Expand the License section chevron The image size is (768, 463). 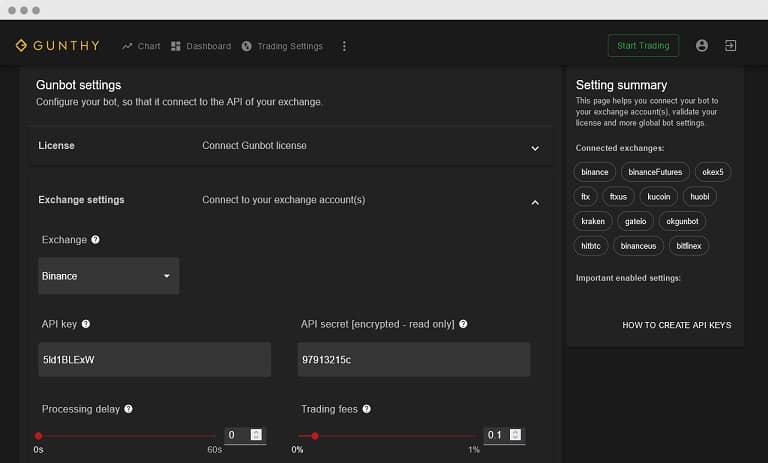click(x=535, y=148)
